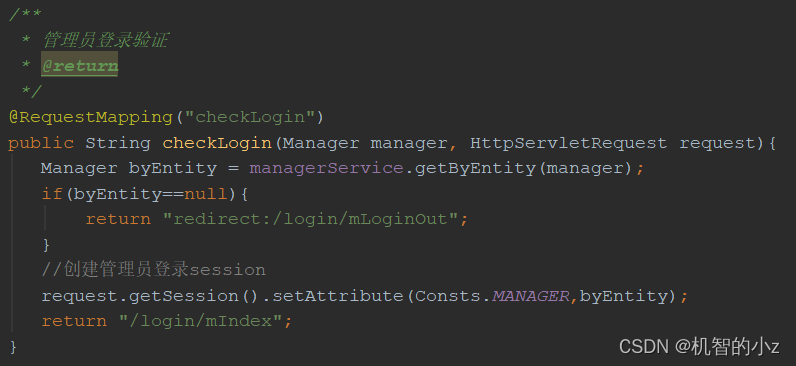
Task: Click the "checkLogin" mapping string
Action: coord(250,117)
